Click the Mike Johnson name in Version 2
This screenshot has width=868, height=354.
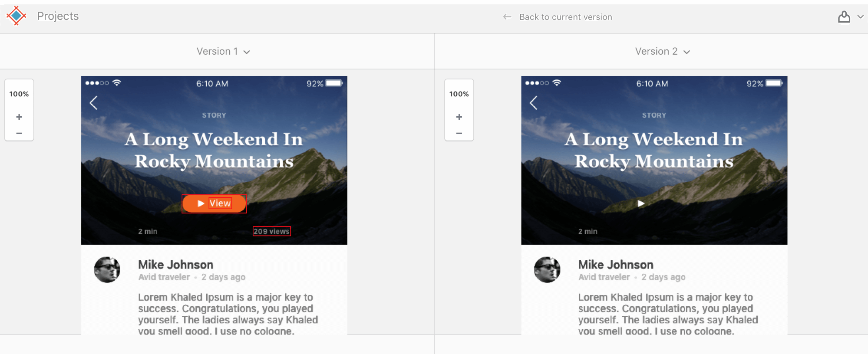(615, 265)
